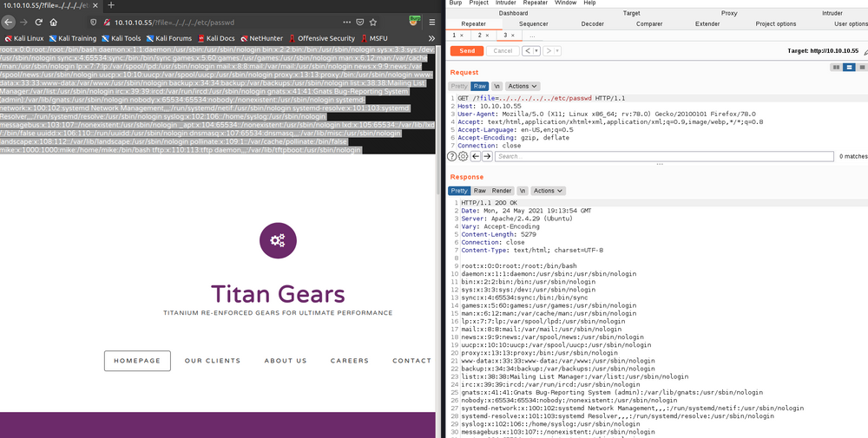Click the request search help icon
Screen dimensions: 868x438
tap(451, 156)
